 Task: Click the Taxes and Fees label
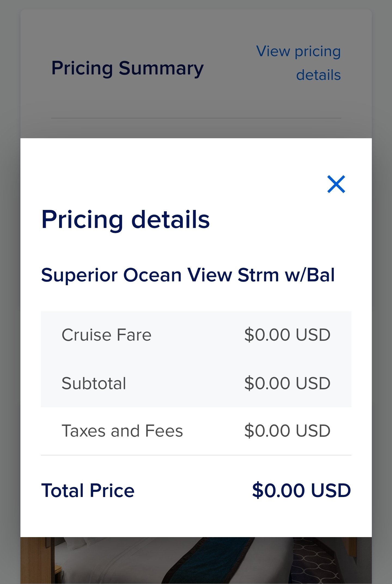[122, 431]
